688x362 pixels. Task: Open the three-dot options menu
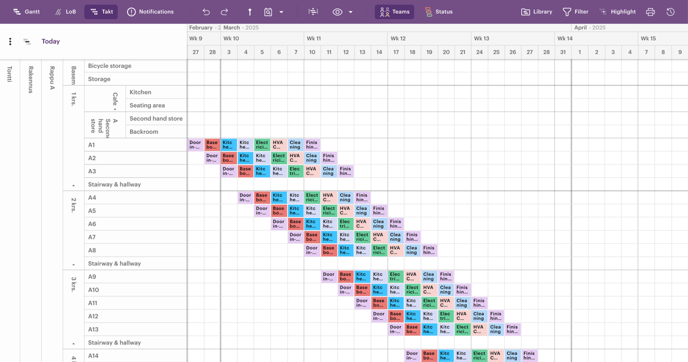pyautogui.click(x=10, y=41)
